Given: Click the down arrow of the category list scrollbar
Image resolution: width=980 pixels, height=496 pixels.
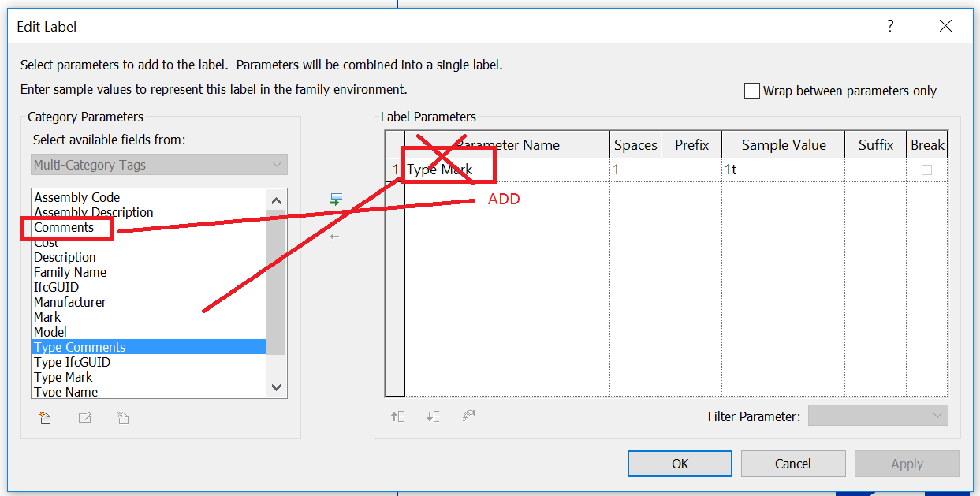Looking at the screenshot, I should point(276,386).
